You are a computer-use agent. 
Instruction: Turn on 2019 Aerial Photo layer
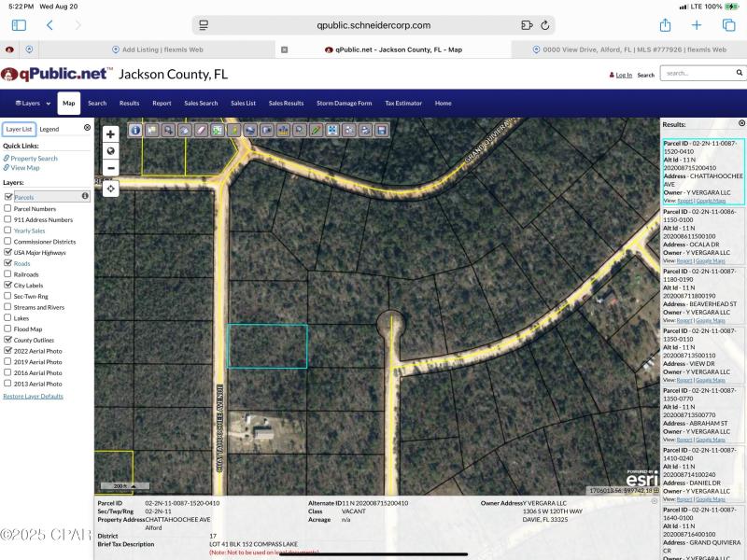tap(7, 361)
